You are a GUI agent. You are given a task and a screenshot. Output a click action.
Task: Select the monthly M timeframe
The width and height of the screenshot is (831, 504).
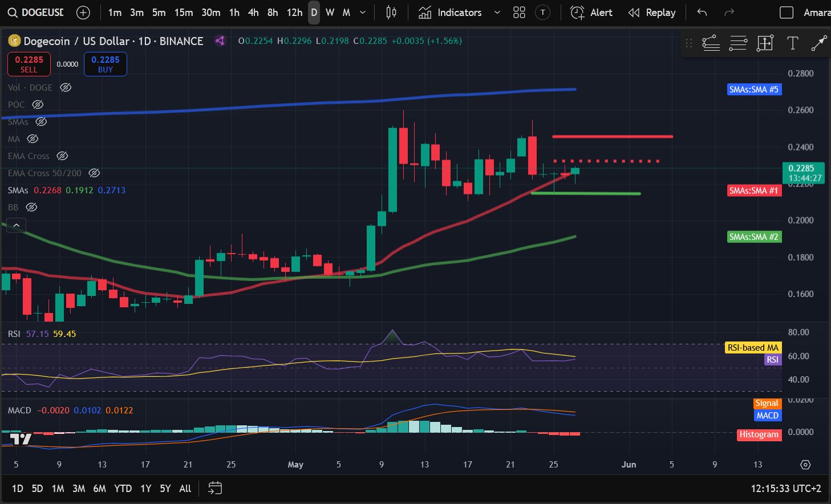tap(346, 13)
